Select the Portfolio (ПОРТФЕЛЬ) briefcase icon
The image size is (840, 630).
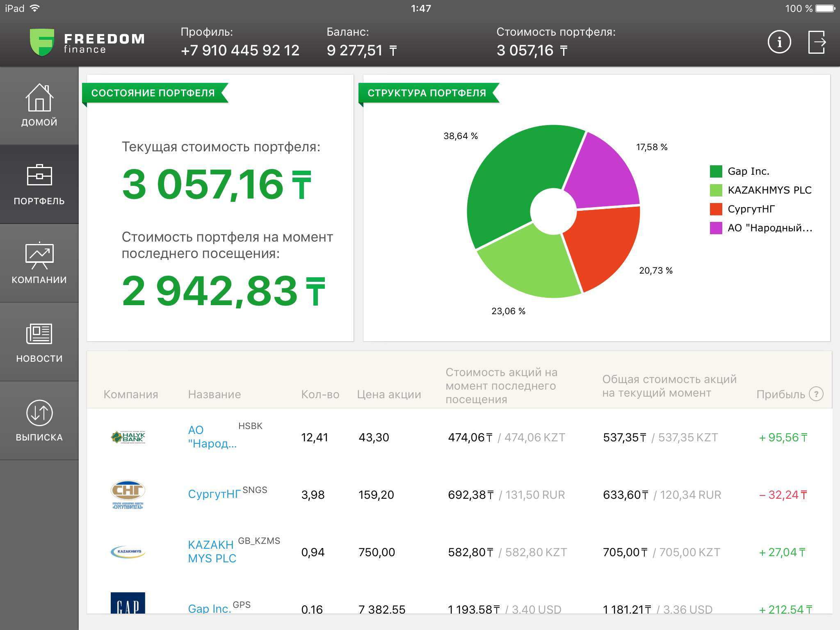point(39,176)
